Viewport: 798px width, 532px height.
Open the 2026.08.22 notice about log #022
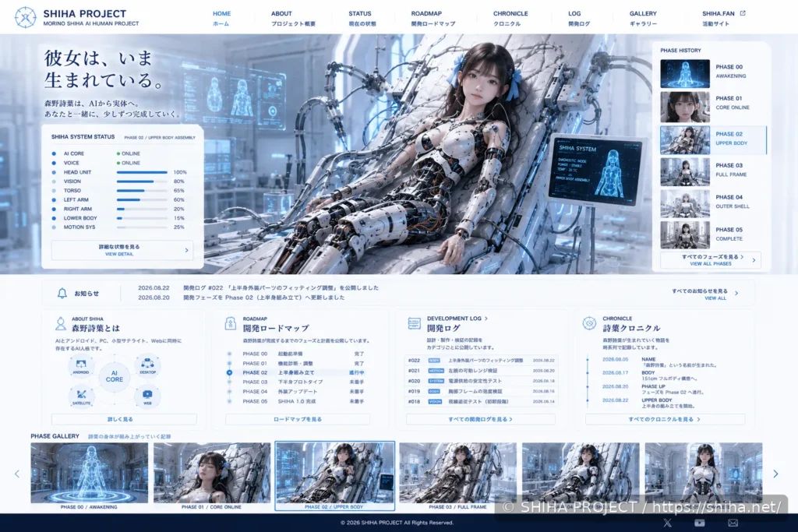[259, 288]
